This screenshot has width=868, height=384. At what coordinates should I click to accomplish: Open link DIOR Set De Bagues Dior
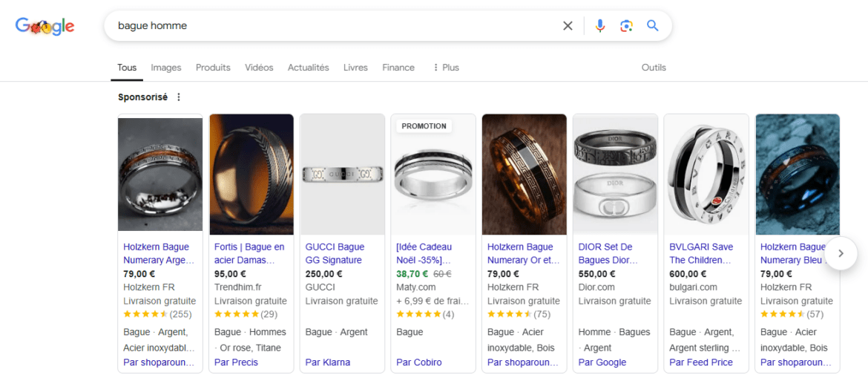608,253
